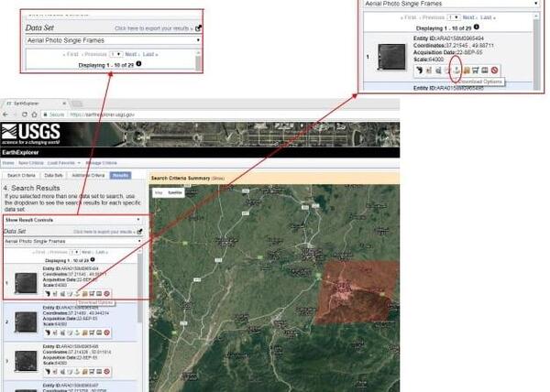Go to Next results page in main window
Image resolution: width=550 pixels, height=392 pixels.
coord(86,252)
